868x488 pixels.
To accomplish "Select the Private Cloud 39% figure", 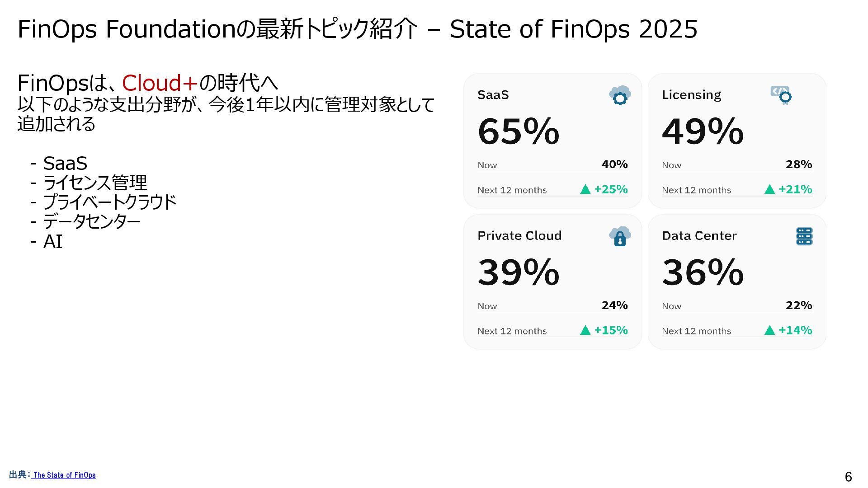I will coord(519,272).
